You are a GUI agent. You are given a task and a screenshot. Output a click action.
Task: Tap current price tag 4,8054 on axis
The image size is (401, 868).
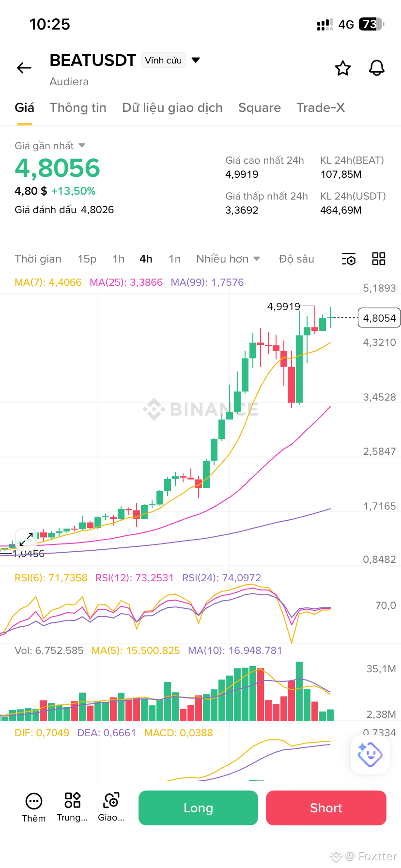[x=379, y=318]
